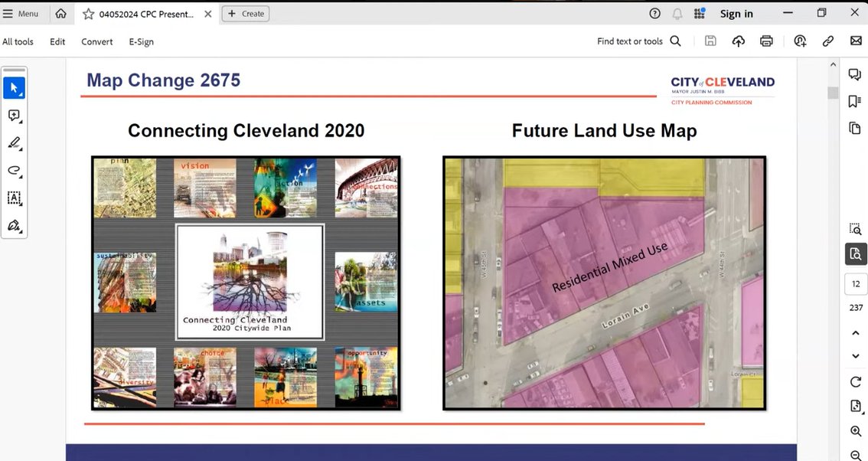Click the magnifier search icon
Viewport: 868px width, 461px height.
[x=675, y=41]
